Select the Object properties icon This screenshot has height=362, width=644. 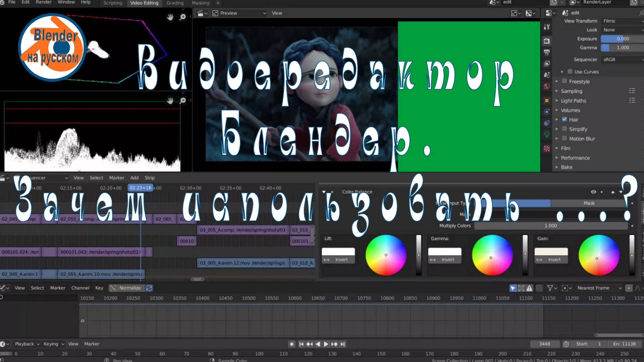[x=547, y=100]
